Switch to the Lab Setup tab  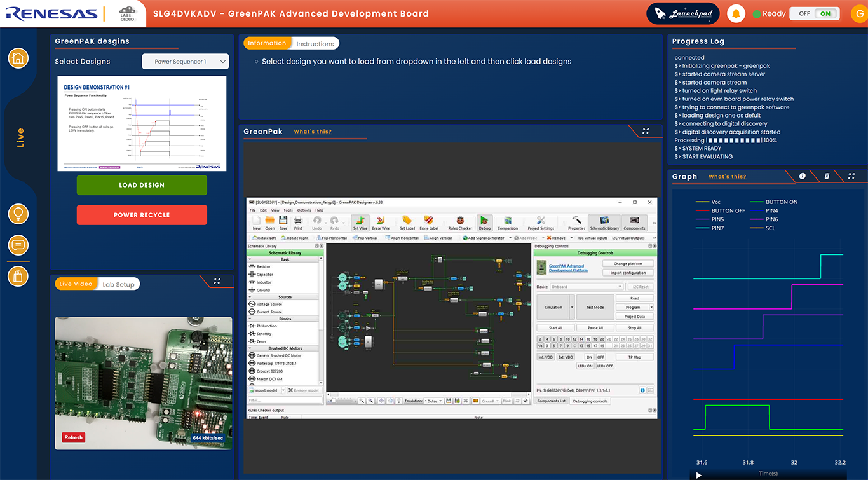click(119, 284)
